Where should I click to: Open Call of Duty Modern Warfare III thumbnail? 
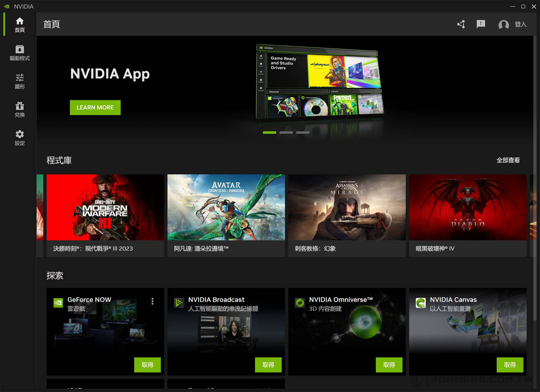tap(105, 207)
